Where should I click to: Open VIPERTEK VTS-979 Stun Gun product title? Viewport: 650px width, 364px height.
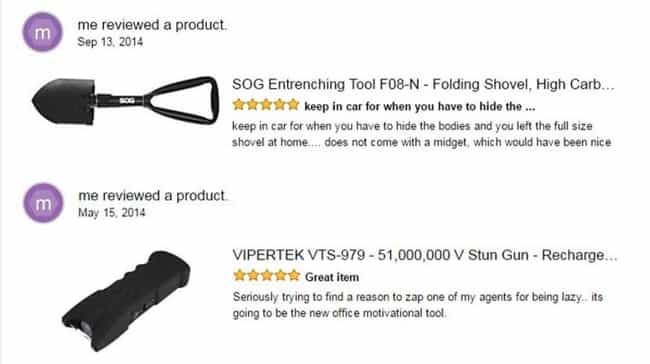click(x=425, y=255)
